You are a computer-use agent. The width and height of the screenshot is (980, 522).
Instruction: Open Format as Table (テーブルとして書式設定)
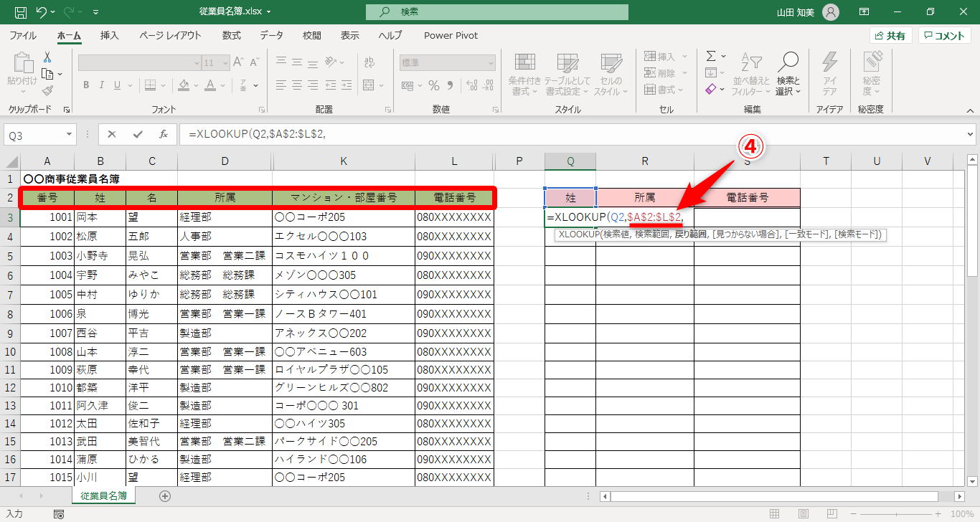click(x=567, y=74)
